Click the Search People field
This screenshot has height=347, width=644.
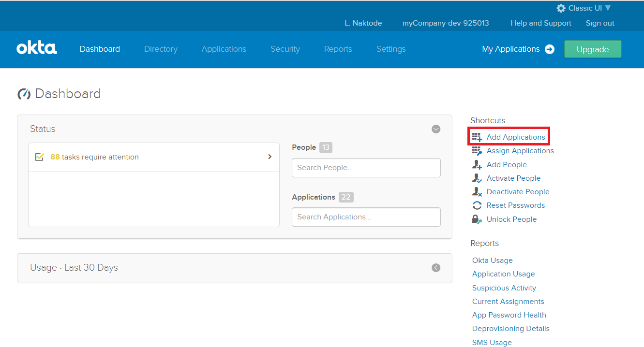366,168
